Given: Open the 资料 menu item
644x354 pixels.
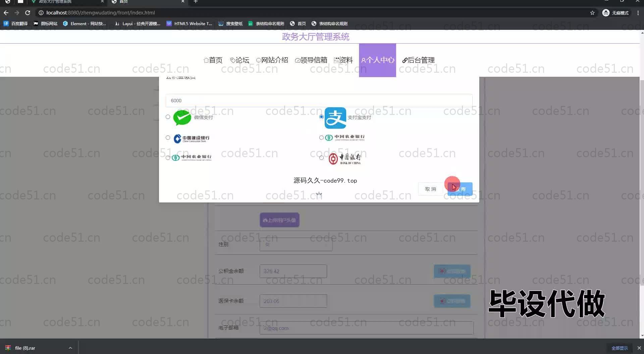Looking at the screenshot, I should coord(343,60).
